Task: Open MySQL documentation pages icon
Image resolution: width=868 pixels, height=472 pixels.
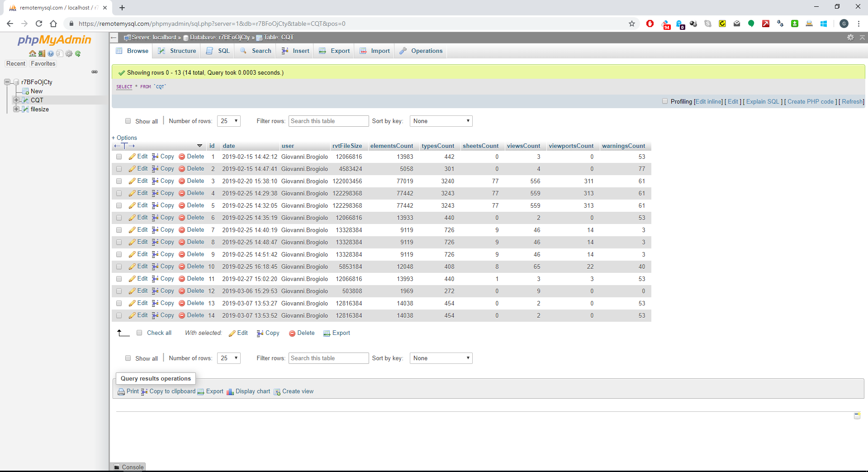Action: click(59, 53)
